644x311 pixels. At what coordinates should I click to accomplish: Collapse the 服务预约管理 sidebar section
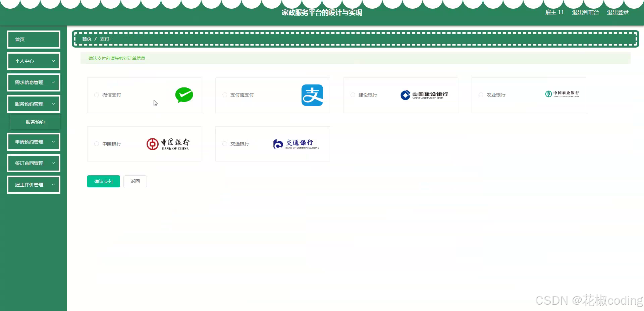(33, 104)
